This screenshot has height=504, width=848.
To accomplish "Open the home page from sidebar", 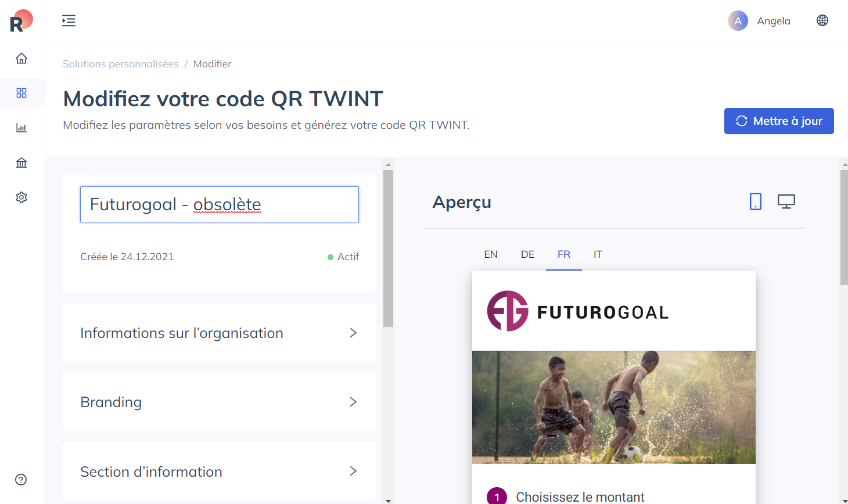I will [x=21, y=58].
